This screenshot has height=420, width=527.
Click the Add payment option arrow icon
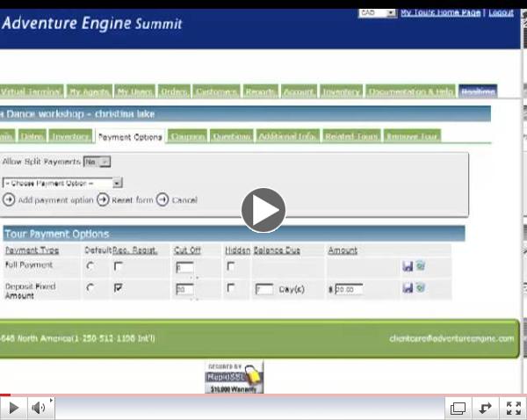pos(9,199)
